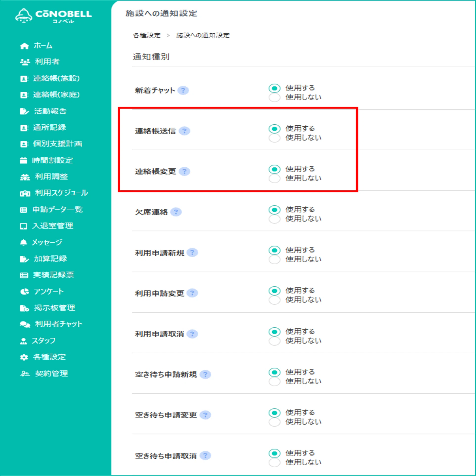Screen dimensions: 476x476
Task: Open the メッセージ menu item
Action: click(41, 242)
